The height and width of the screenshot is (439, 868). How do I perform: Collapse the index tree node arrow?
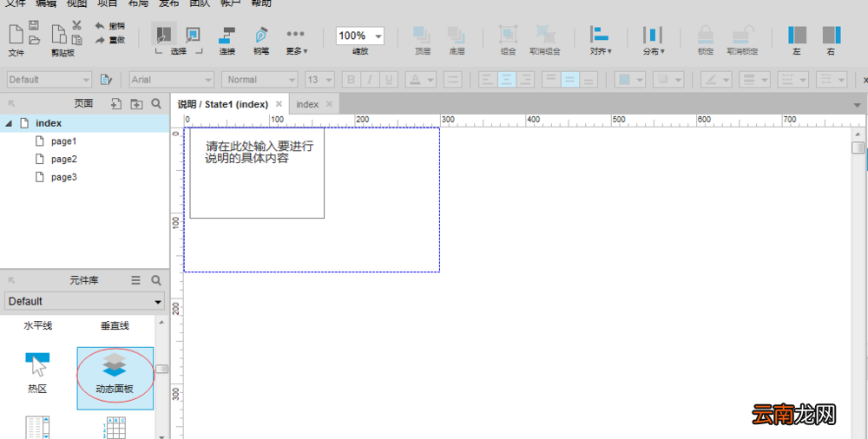click(x=9, y=123)
